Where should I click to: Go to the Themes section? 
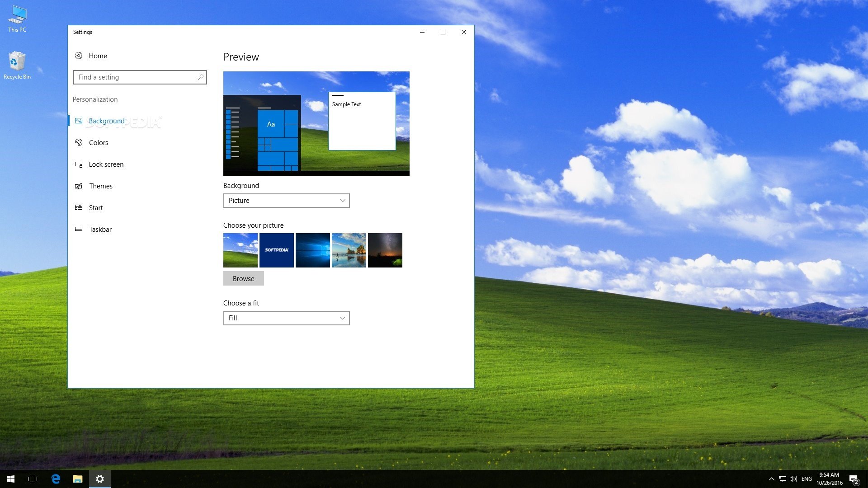click(x=101, y=186)
